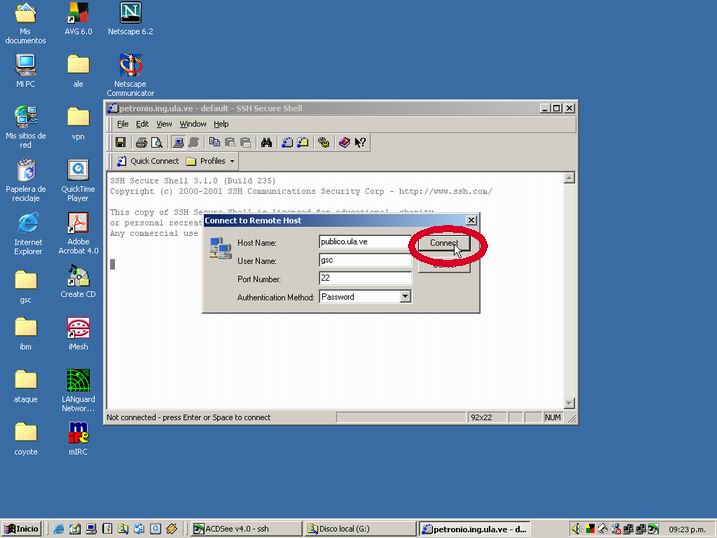Click the volume speaker tray icon
717x538 pixels.
coord(576,529)
